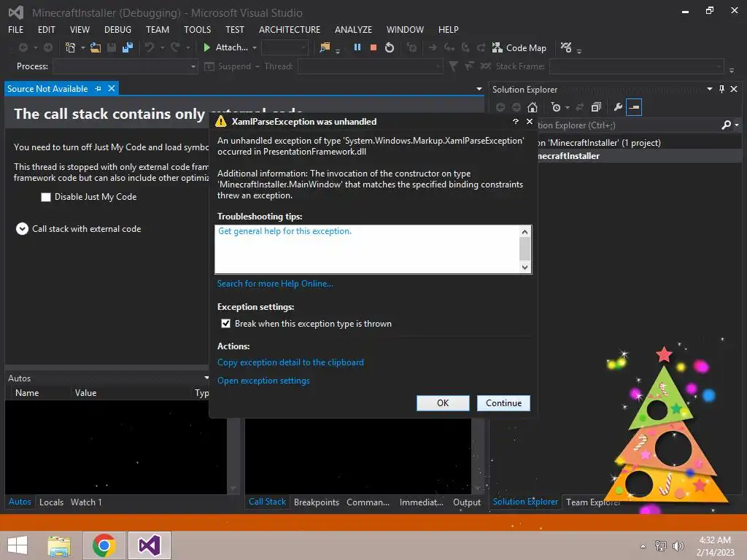Image resolution: width=747 pixels, height=560 pixels.
Task: Click the help question mark in exception dialog
Action: [516, 122]
